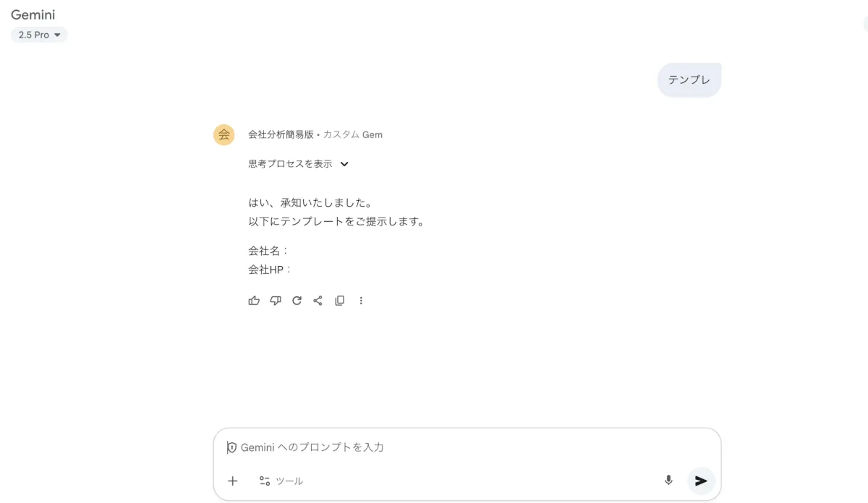Click the plus icon to add files
This screenshot has height=503, width=868.
[233, 481]
